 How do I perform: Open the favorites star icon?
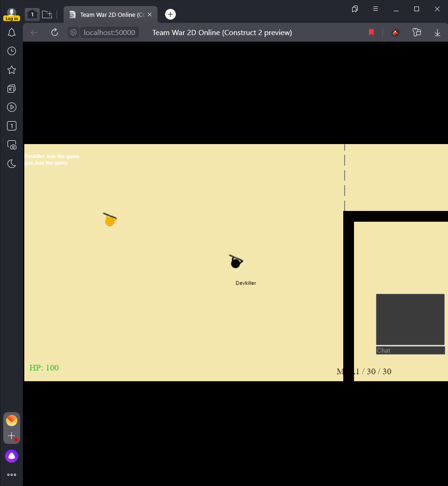tap(12, 70)
